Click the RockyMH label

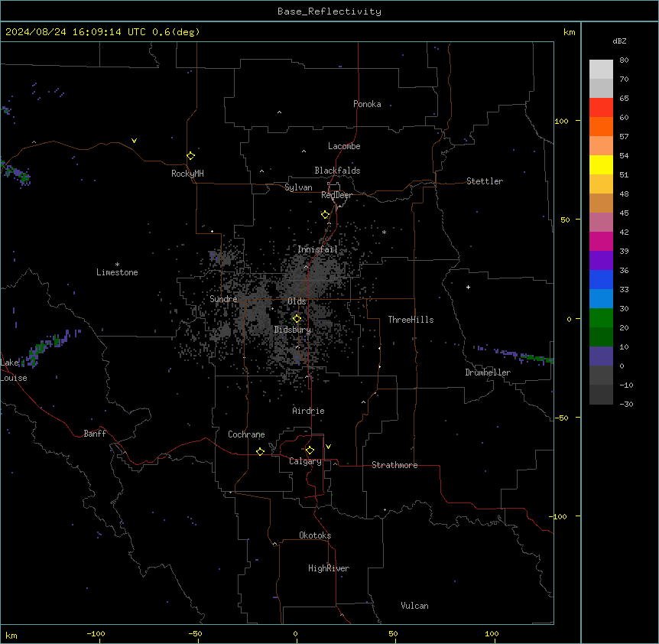(187, 174)
